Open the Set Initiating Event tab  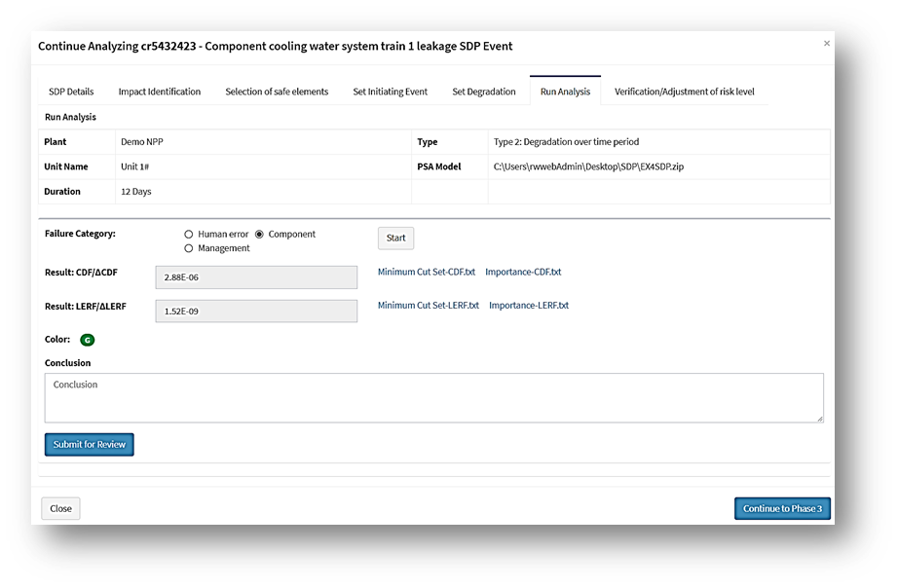click(x=390, y=92)
